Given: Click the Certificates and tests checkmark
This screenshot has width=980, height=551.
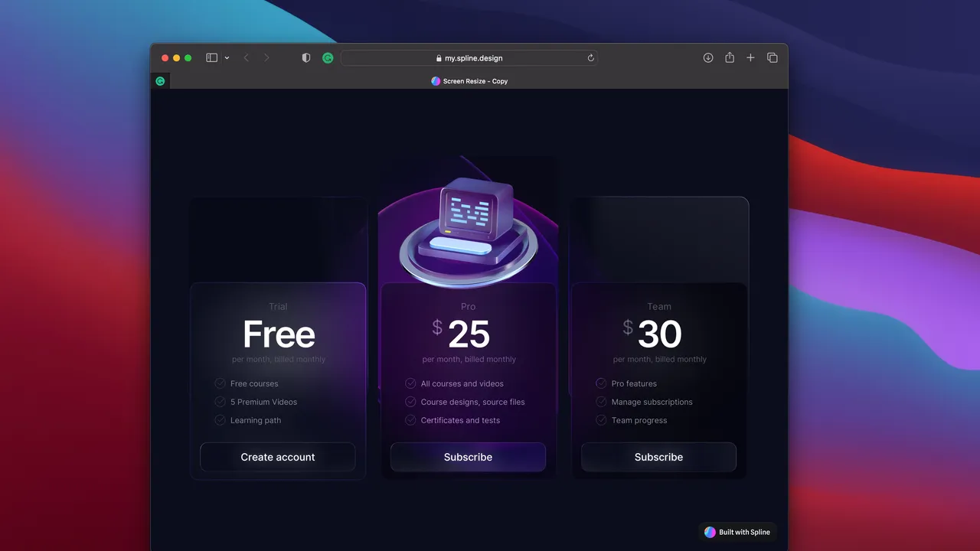Looking at the screenshot, I should point(410,420).
